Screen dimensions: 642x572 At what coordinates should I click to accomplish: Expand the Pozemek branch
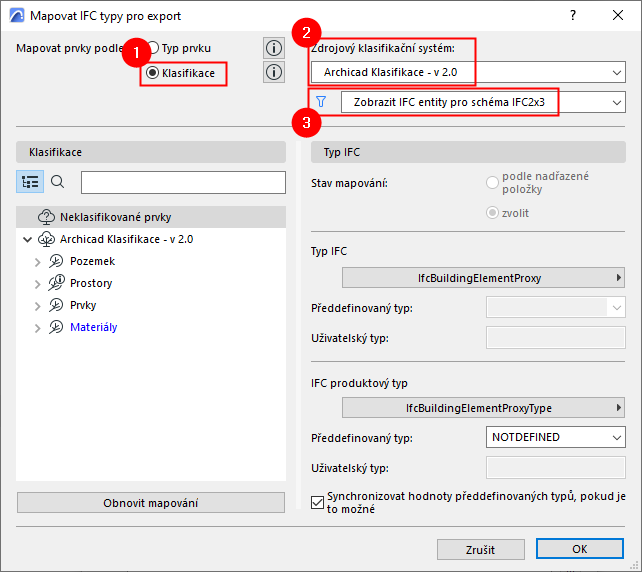[38, 262]
